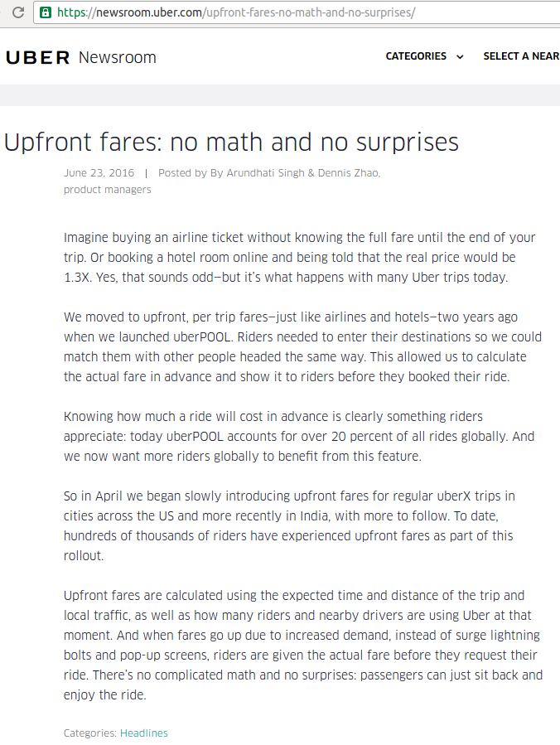
Task: Follow the Headlines category link
Action: click(x=144, y=733)
